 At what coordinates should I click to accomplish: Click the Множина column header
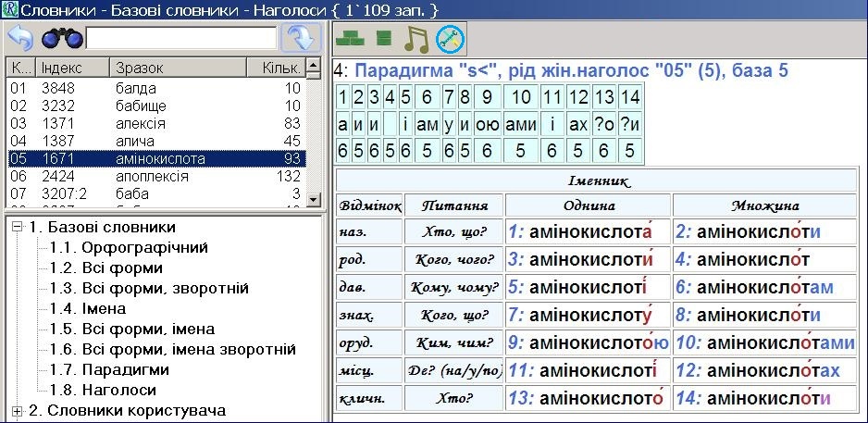tap(764, 205)
